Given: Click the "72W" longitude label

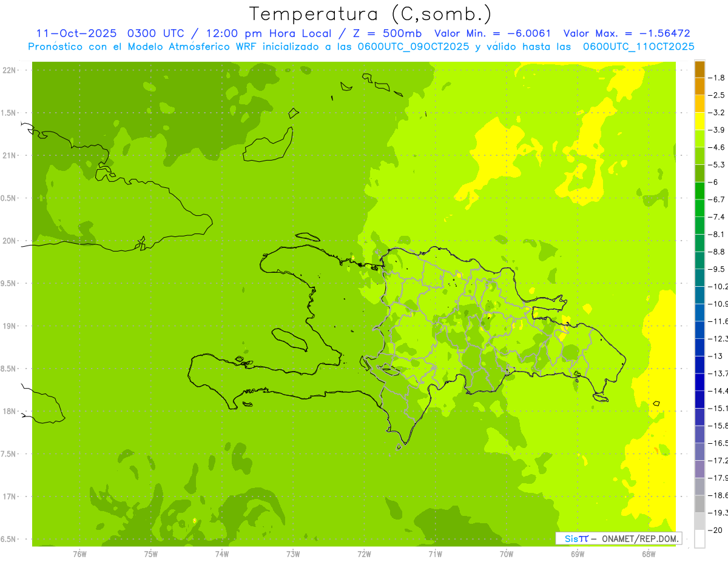Looking at the screenshot, I should click(x=364, y=554).
